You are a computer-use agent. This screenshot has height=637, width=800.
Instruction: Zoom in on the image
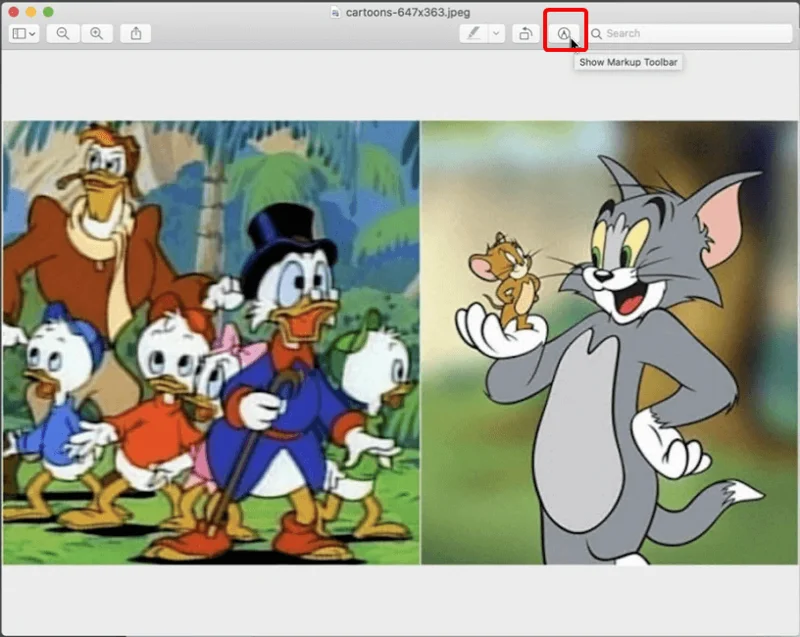96,33
